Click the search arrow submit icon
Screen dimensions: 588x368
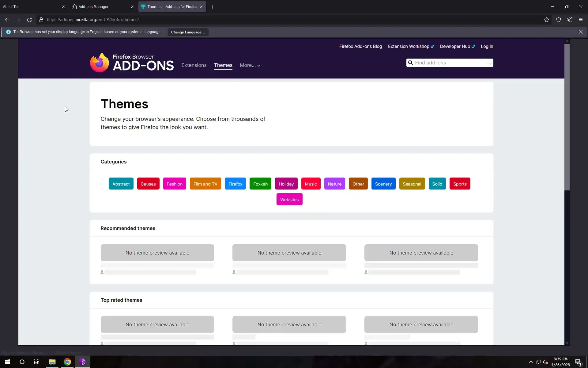489,63
